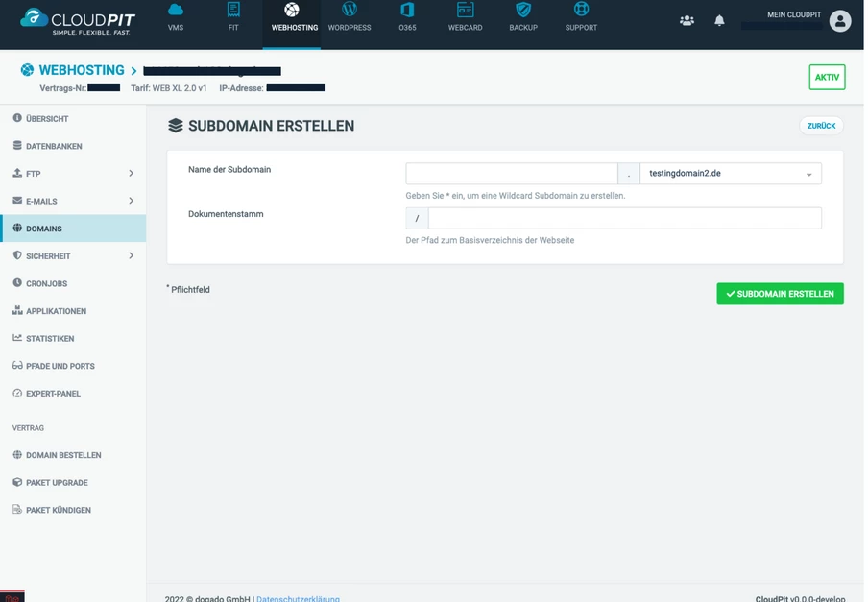
Task: Focus the Dokumentenstamm path field
Action: click(624, 219)
